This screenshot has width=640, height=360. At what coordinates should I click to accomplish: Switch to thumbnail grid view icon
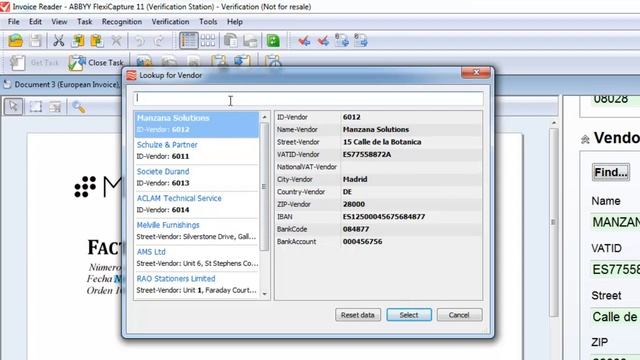[208, 40]
